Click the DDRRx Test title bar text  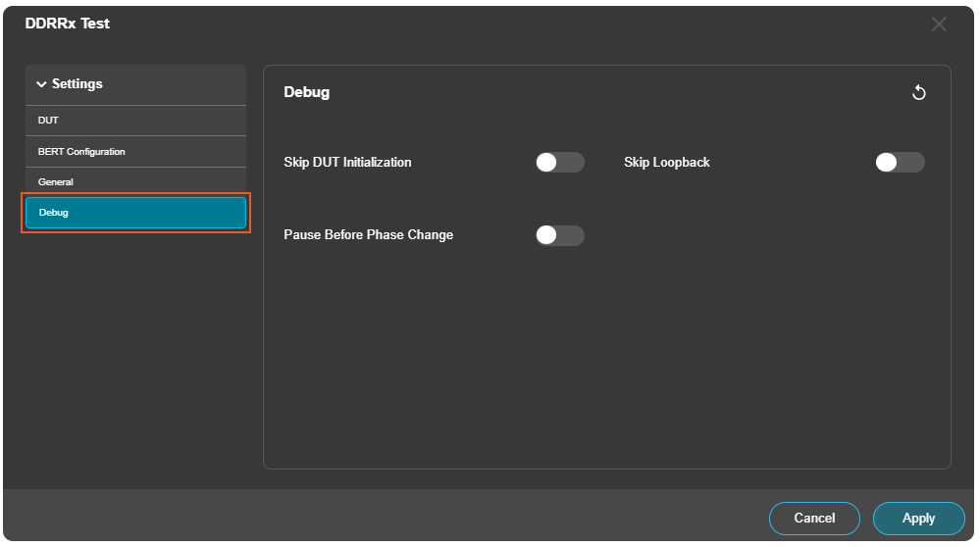click(x=68, y=24)
